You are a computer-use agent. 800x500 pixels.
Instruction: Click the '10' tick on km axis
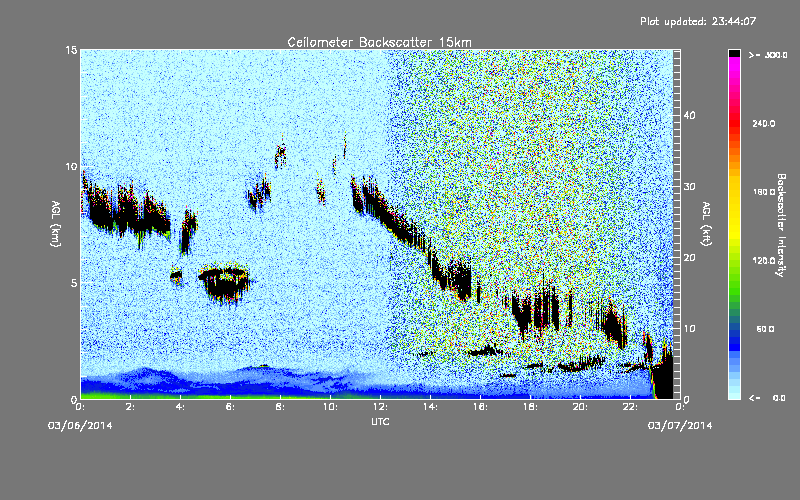[x=71, y=166]
